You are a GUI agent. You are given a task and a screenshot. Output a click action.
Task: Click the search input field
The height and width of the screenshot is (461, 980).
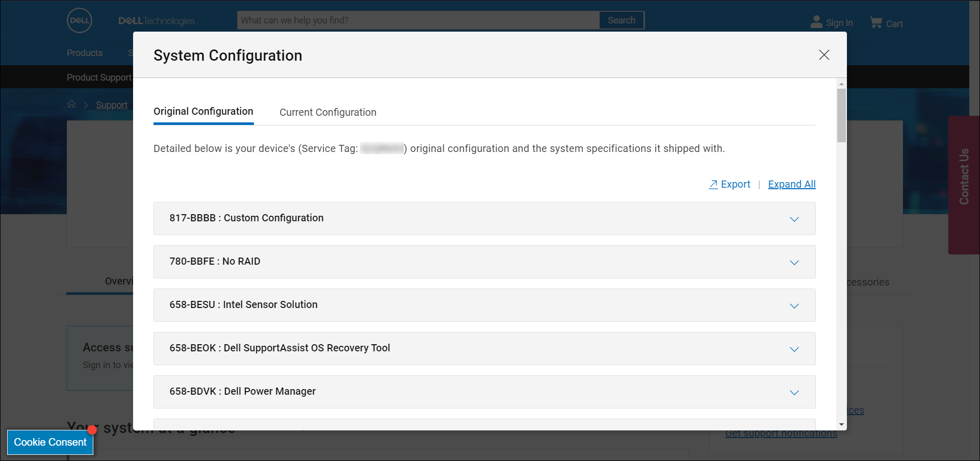pyautogui.click(x=418, y=20)
